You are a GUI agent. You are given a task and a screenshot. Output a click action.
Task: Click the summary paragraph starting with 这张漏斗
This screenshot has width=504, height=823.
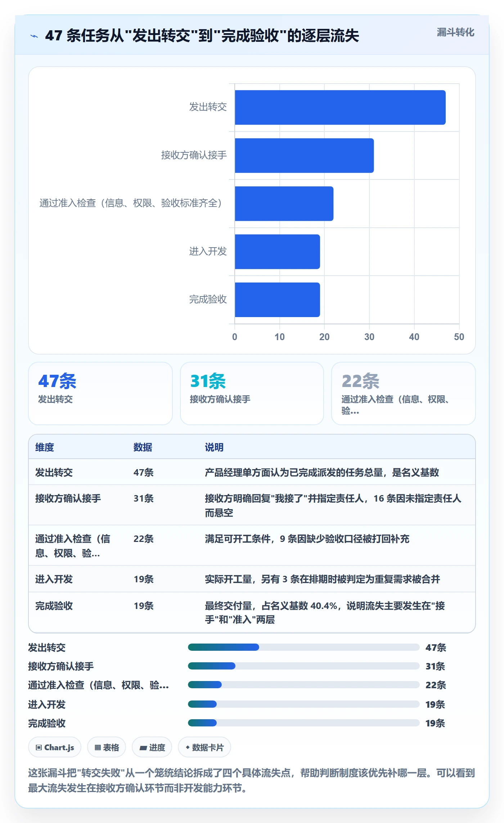pos(252,780)
